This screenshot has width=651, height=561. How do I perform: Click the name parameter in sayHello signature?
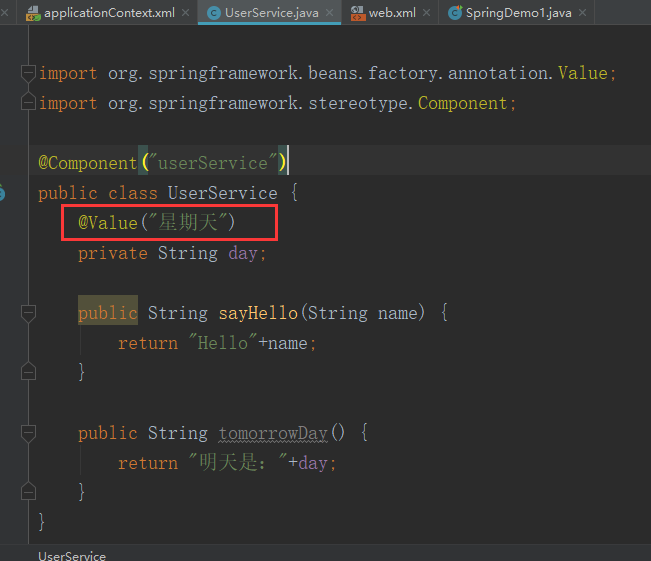398,313
